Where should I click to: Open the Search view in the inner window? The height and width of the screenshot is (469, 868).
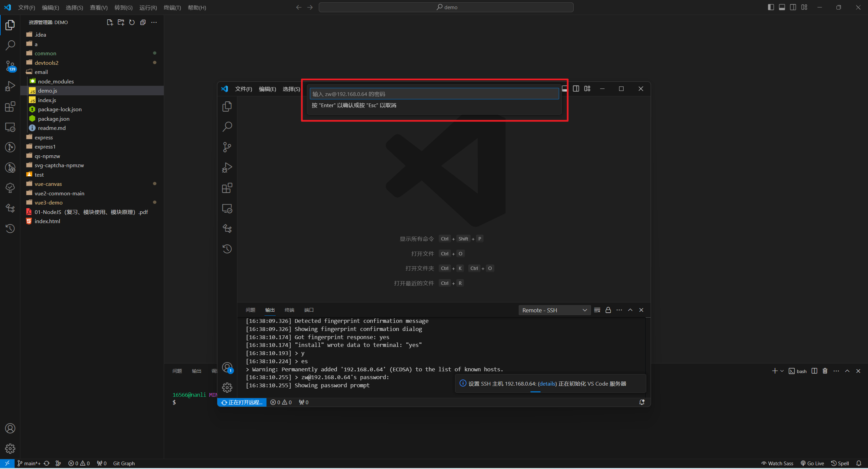[x=227, y=126]
